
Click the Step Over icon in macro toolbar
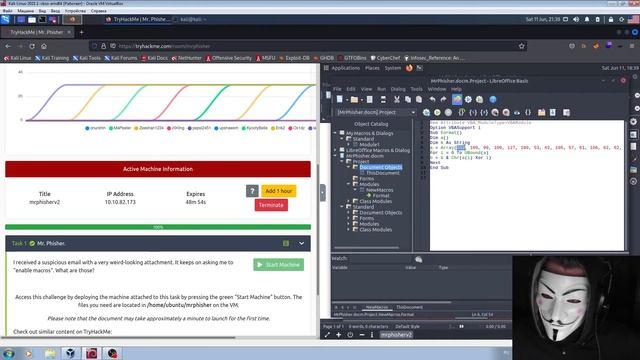pyautogui.click(x=462, y=112)
